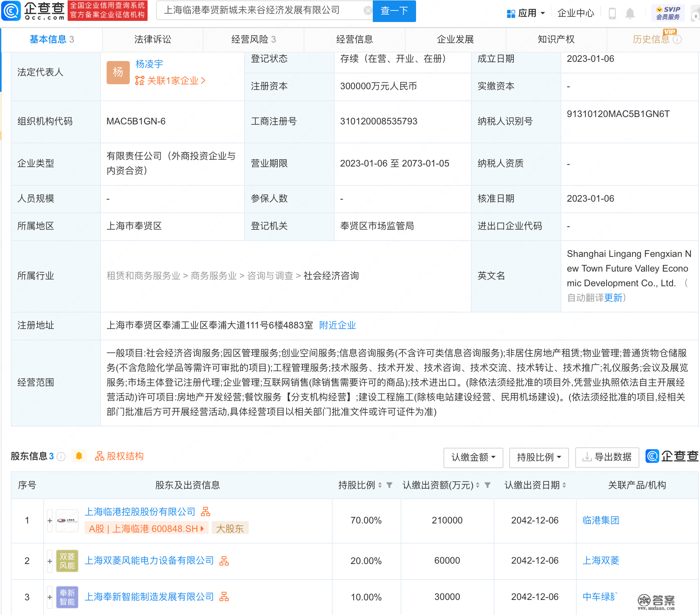700x615 pixels.
Task: Click industry breadcrumb 商务服务业
Action: coord(214,276)
